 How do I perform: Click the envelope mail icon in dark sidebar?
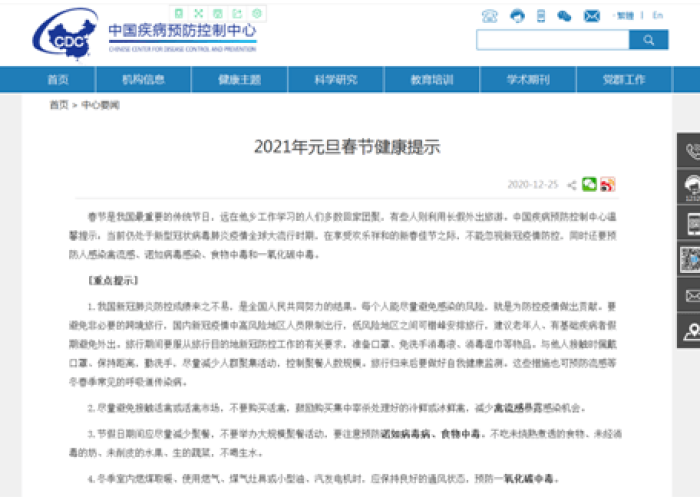(692, 296)
